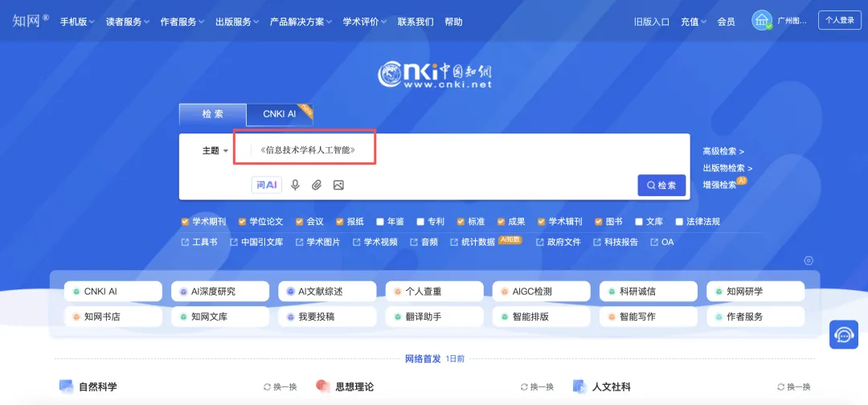Click the microphone voice search icon
The width and height of the screenshot is (868, 405).
click(295, 185)
